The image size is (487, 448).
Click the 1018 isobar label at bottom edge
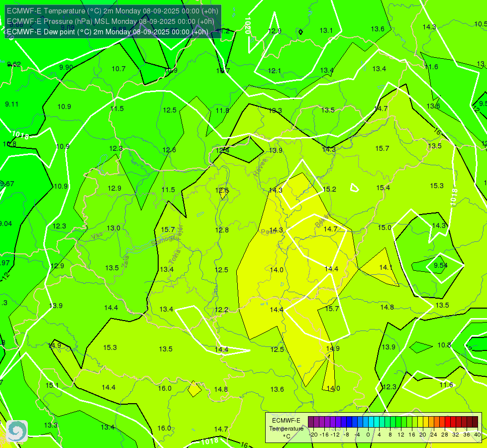[209, 441]
